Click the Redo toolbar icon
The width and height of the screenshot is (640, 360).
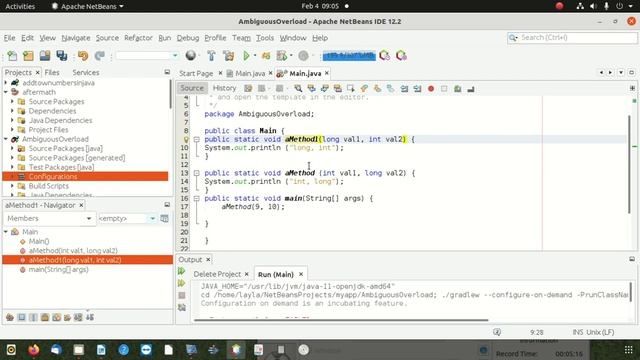tap(99, 56)
